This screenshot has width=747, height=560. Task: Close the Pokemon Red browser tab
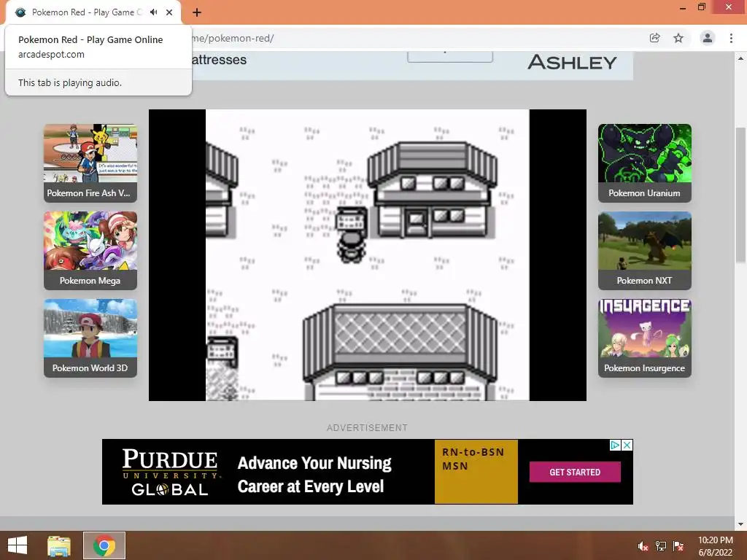169,12
